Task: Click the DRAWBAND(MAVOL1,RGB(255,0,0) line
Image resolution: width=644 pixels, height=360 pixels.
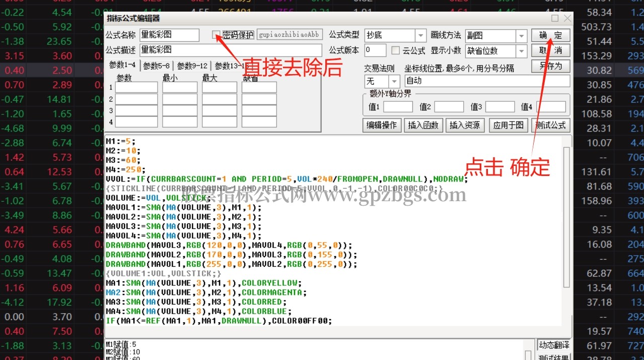Action: click(x=232, y=264)
